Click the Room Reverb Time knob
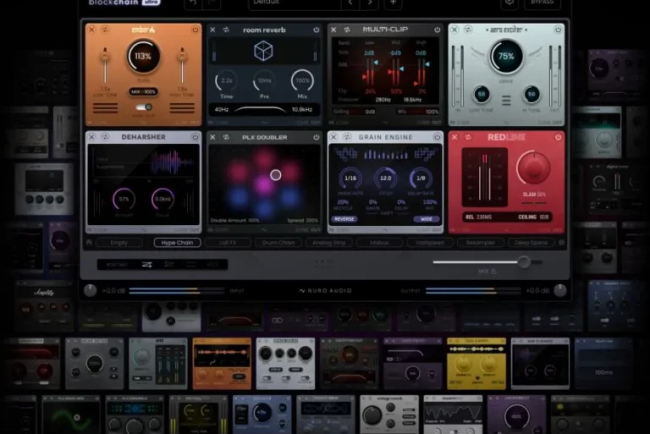 pos(226,81)
